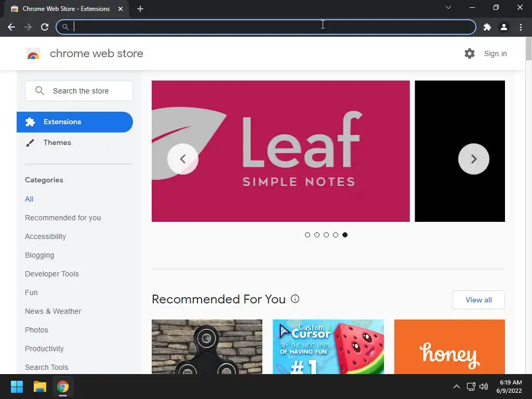The image size is (532, 399).
Task: Show hidden system tray icons
Action: [457, 387]
